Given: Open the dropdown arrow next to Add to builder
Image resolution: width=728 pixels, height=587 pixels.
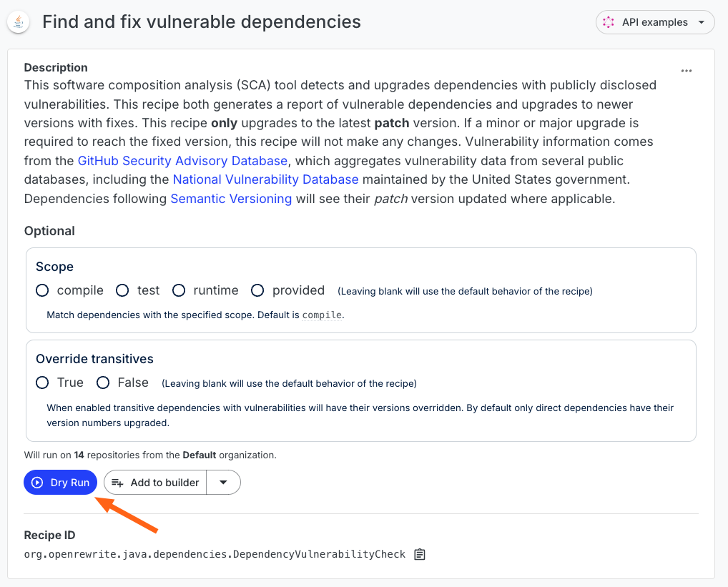Looking at the screenshot, I should pyautogui.click(x=223, y=483).
